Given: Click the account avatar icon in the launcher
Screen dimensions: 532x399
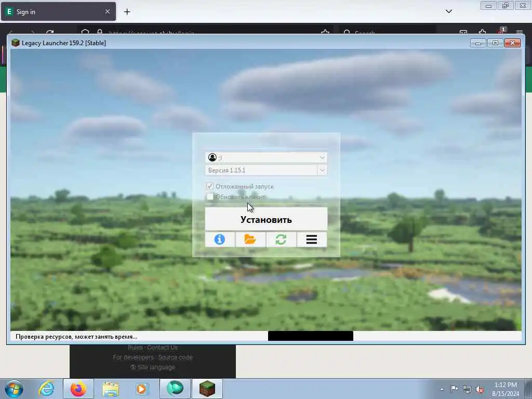Looking at the screenshot, I should coord(212,157).
